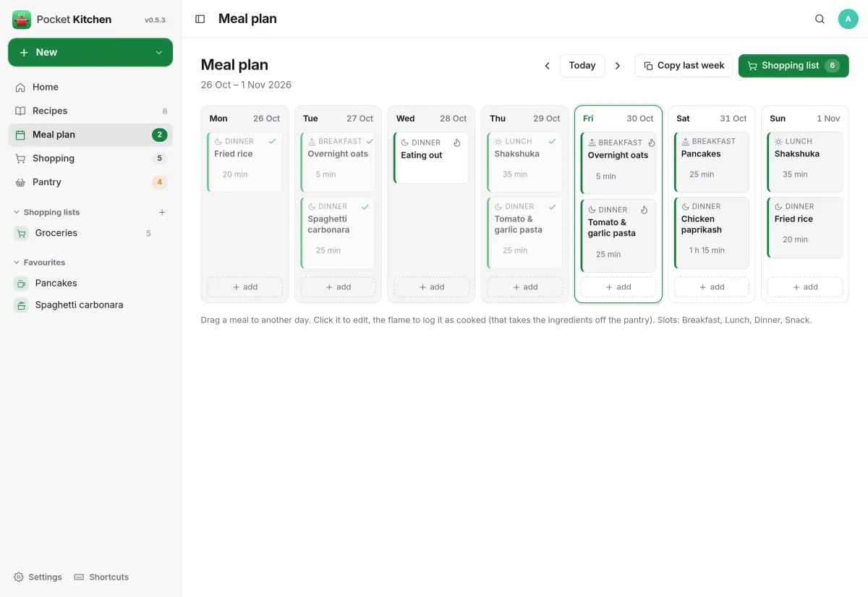This screenshot has height=597, width=868.
Task: Open the Pancakes favourite recipe
Action: (x=90, y=283)
